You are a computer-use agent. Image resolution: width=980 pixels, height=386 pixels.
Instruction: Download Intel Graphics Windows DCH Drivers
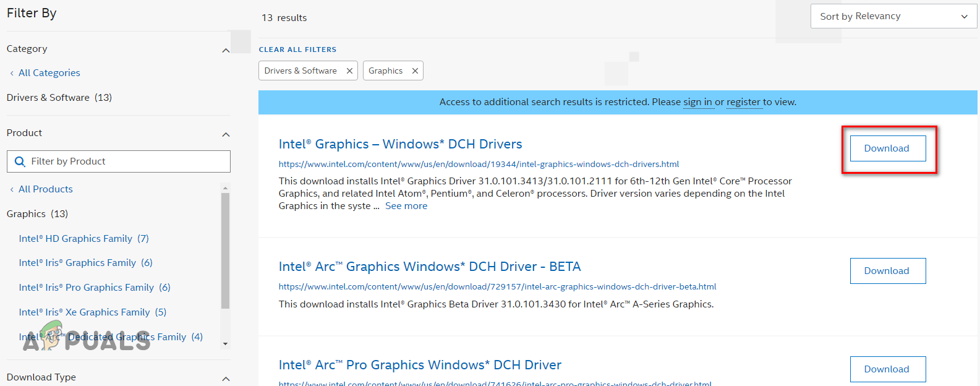(x=887, y=148)
